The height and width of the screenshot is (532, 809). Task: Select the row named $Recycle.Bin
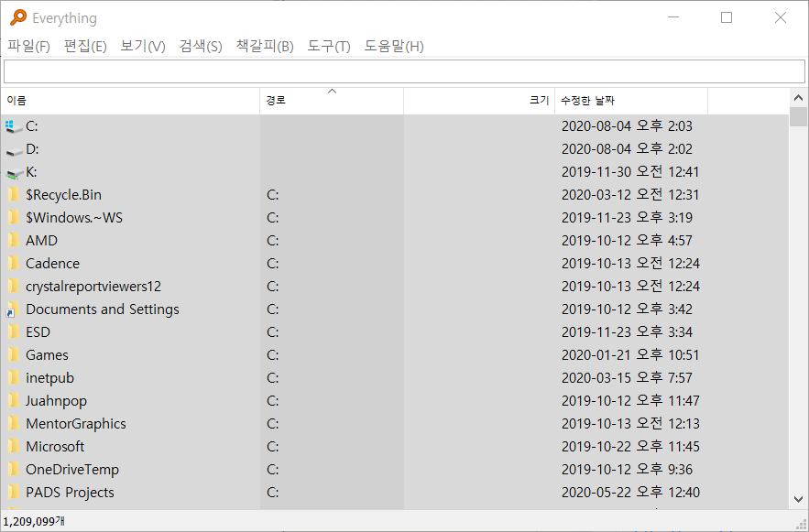[x=395, y=195]
